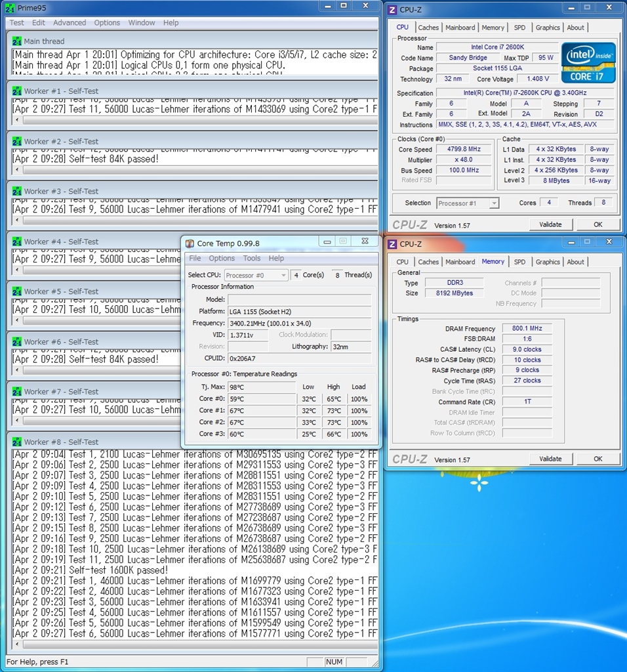This screenshot has width=627, height=672.
Task: Click the Worker #6 Self-Test window icon
Action: [16, 342]
